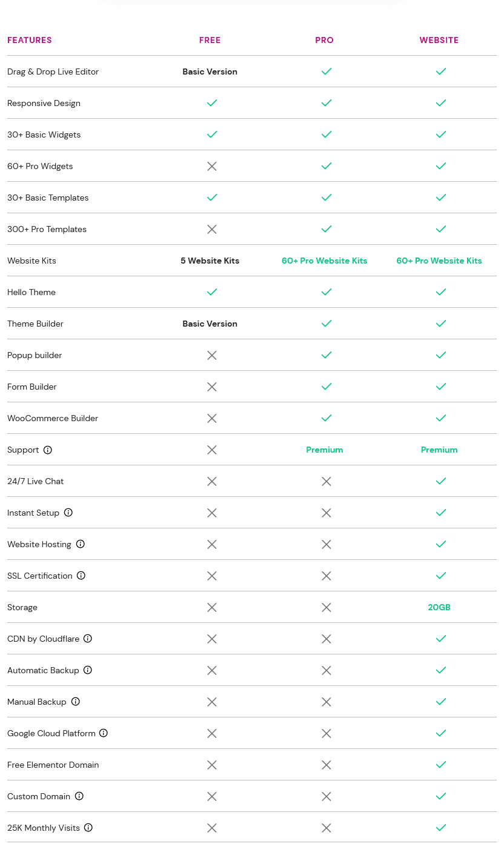Click the info icon beside Instant Setup
504x855 pixels.
point(68,513)
